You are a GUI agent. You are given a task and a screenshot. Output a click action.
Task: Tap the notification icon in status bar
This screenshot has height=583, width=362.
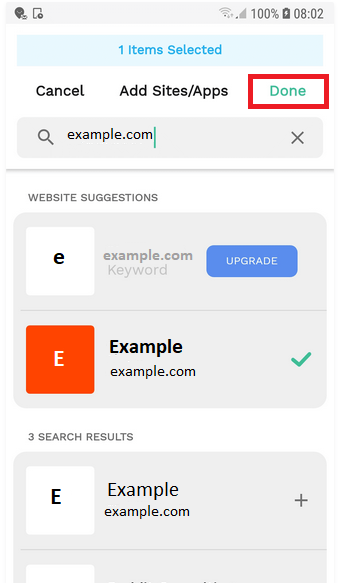[20, 13]
